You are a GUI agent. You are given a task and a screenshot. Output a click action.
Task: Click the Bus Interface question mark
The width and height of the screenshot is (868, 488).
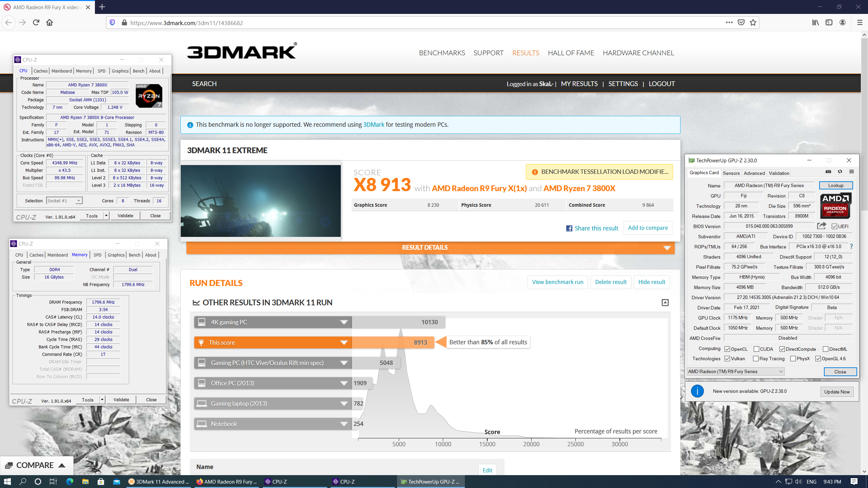pyautogui.click(x=851, y=246)
